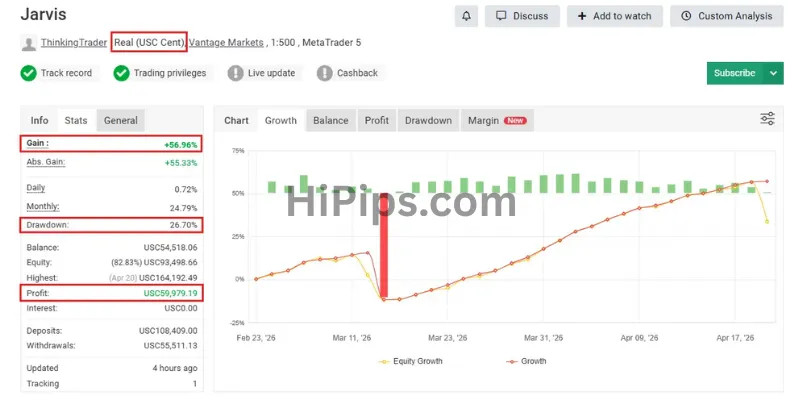Click the Subscribe button

734,73
